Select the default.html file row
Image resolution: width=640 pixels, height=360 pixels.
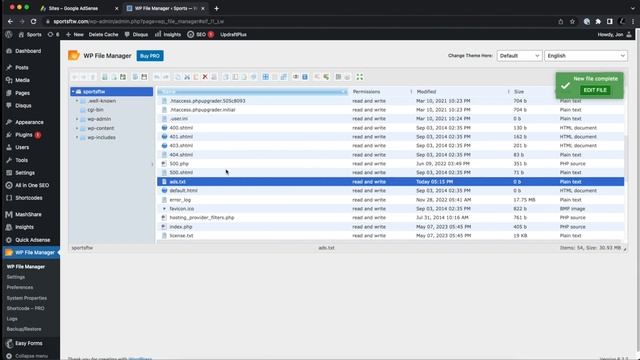click(391, 191)
